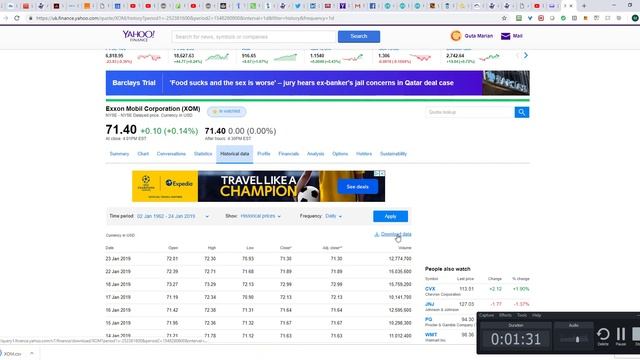This screenshot has height=360, width=640.
Task: Click the Exxon Mobil Corporation (XOM) title
Action: click(153, 109)
